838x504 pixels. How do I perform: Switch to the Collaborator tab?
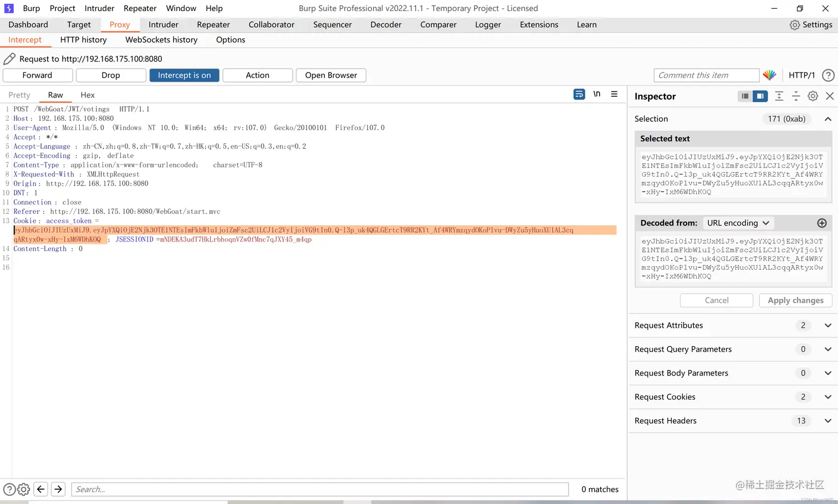[x=272, y=25]
